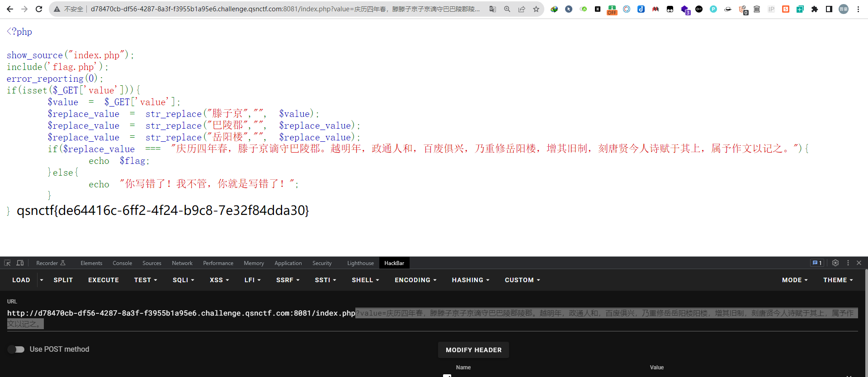
Task: Open the green OFF-badged extension
Action: point(612,10)
